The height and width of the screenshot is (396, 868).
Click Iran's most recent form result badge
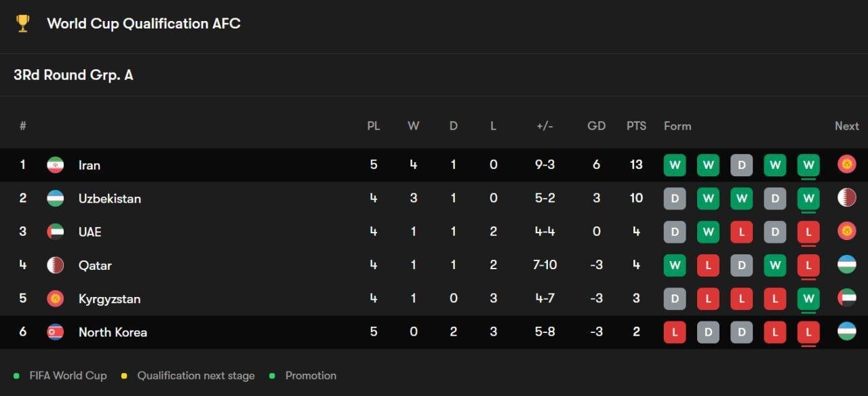(x=808, y=165)
